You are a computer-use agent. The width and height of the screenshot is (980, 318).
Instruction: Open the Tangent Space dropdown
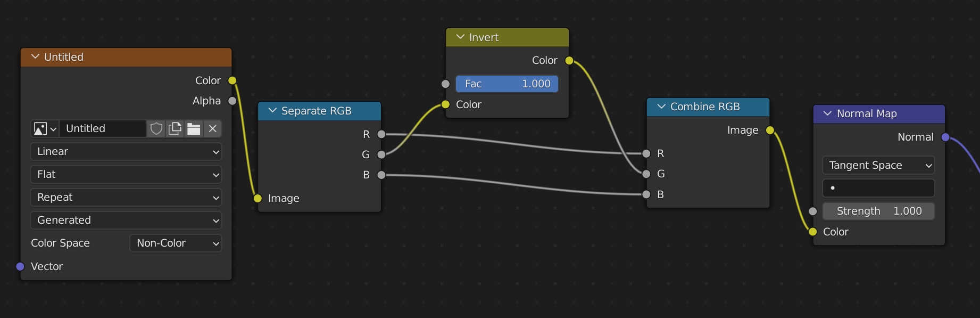878,166
